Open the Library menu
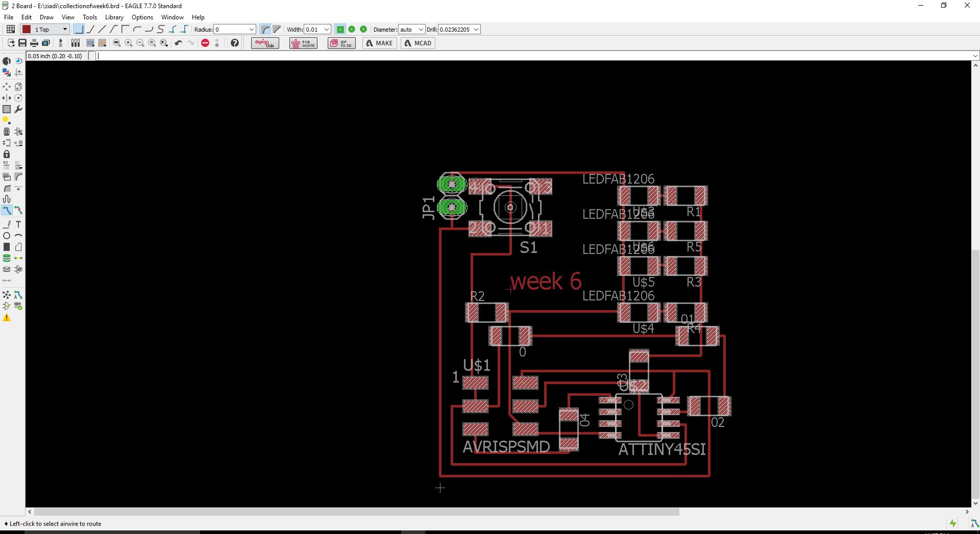Viewport: 980px width, 534px height. coord(114,17)
